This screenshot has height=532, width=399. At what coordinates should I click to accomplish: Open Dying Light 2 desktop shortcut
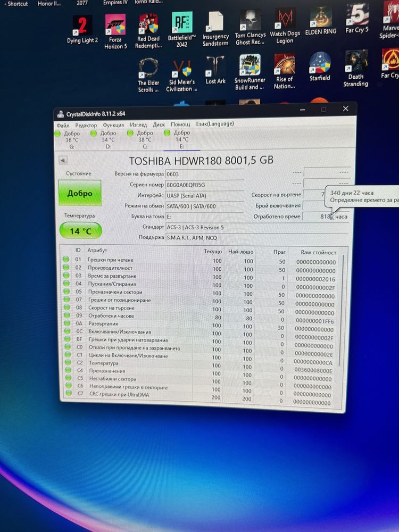pos(82,29)
